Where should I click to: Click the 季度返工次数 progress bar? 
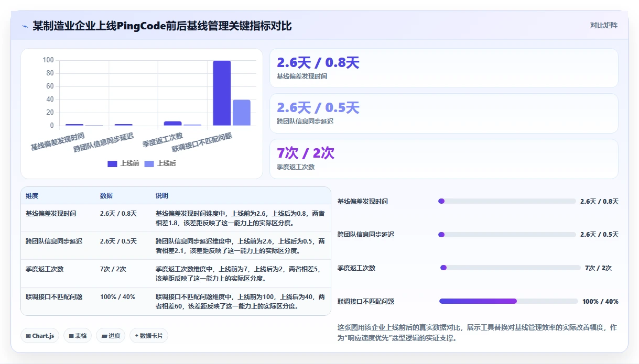click(x=511, y=268)
